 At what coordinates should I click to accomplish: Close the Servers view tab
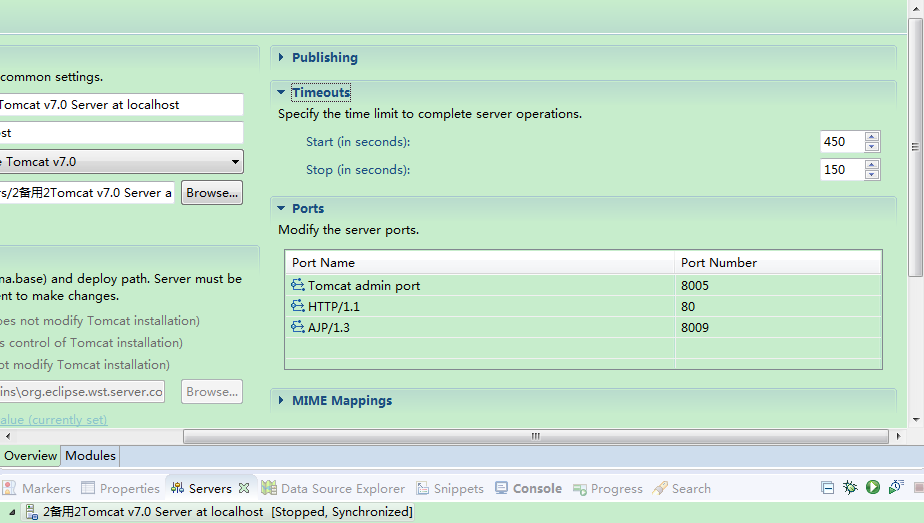tap(244, 488)
